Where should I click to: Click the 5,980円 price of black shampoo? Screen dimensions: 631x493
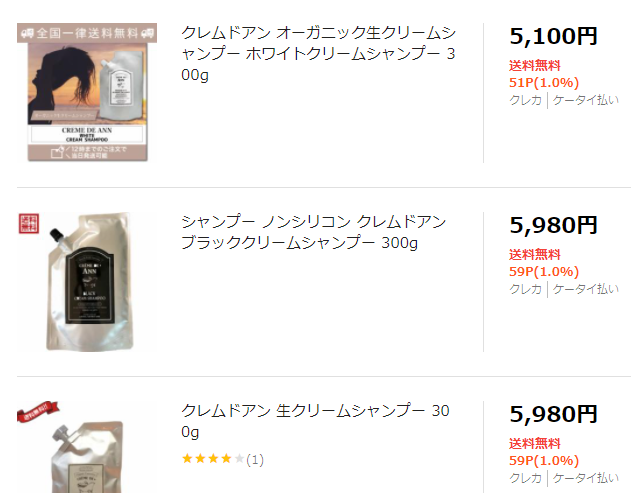pos(553,225)
